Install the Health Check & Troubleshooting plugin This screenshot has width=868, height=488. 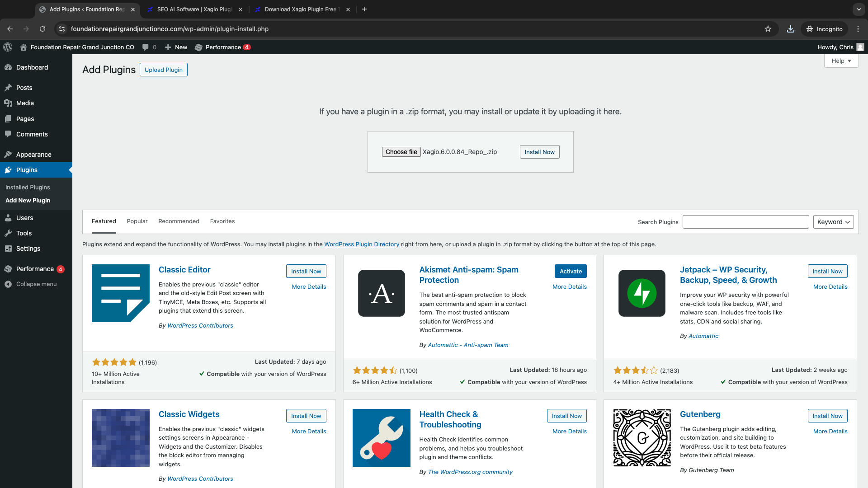(566, 416)
